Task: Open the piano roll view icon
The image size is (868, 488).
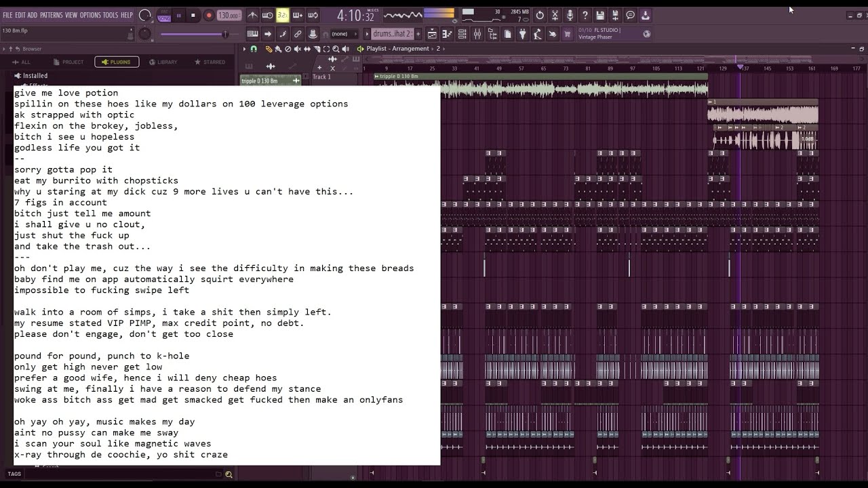Action: (x=447, y=34)
